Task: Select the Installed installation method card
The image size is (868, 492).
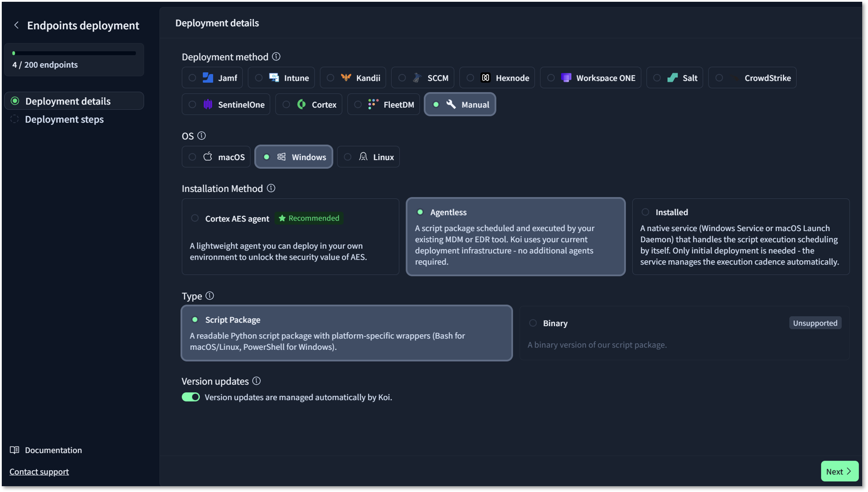Action: [x=741, y=237]
